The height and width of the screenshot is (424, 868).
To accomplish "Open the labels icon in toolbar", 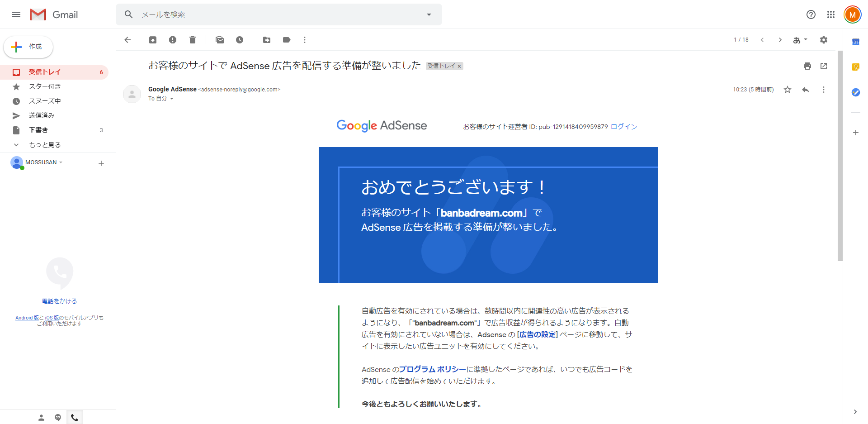I will point(287,40).
